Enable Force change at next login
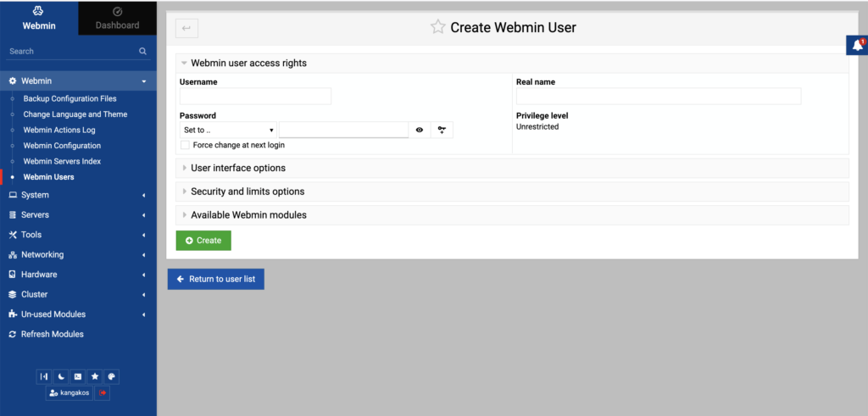The image size is (868, 416). [186, 145]
